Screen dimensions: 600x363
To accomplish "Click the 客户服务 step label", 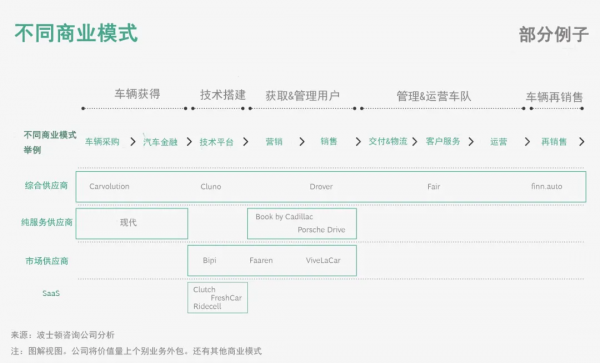I will [x=443, y=142].
